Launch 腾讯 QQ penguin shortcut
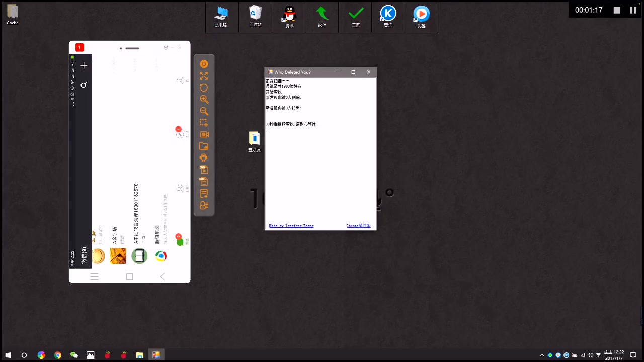This screenshot has width=644, height=362. click(289, 17)
